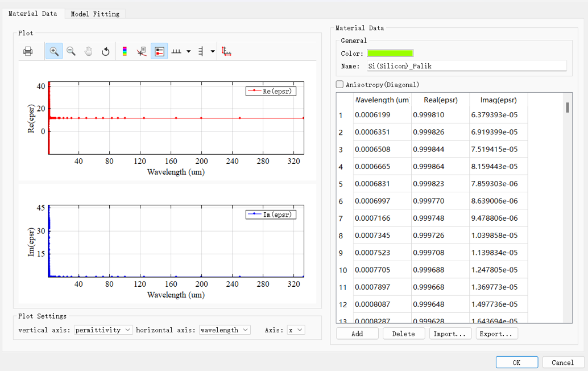Image resolution: width=588 pixels, height=371 pixels.
Task: Open the horizontal axis wavelength dropdown
Action: 225,329
